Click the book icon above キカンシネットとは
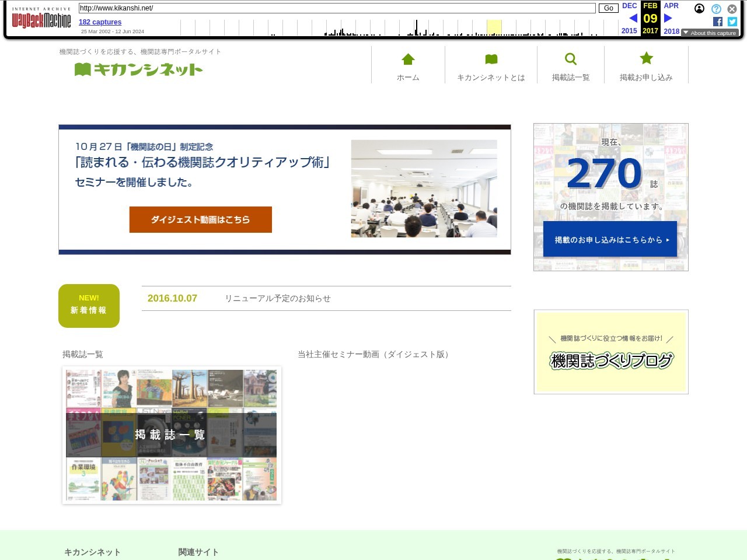 tap(491, 59)
